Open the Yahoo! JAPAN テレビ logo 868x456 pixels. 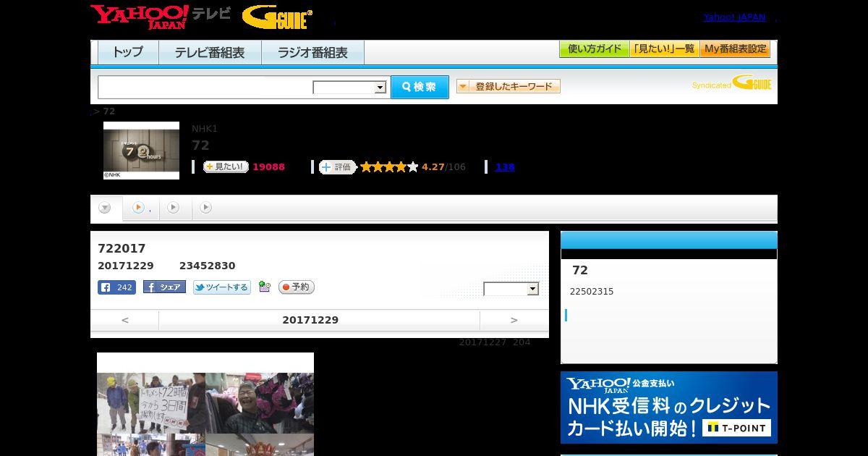pyautogui.click(x=161, y=17)
